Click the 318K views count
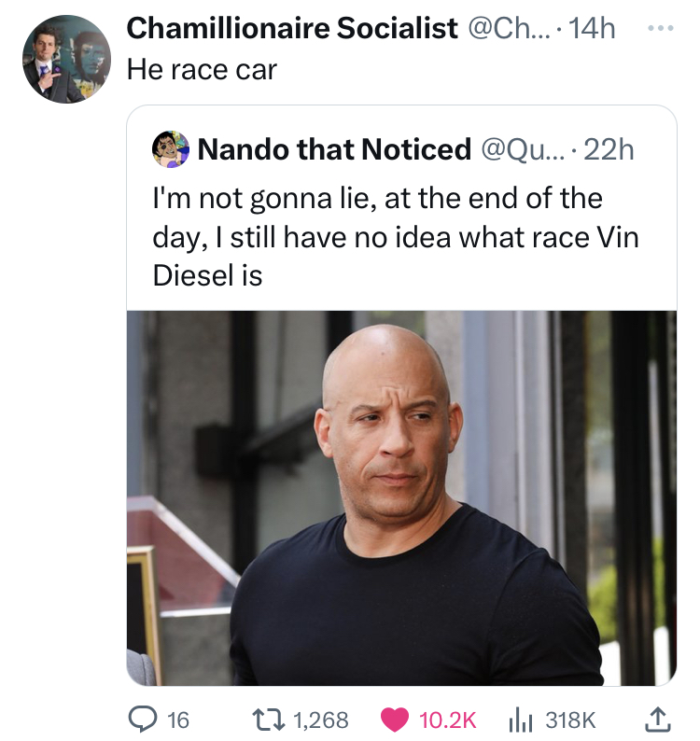Screen dimensions: 700x741 pos(570,720)
